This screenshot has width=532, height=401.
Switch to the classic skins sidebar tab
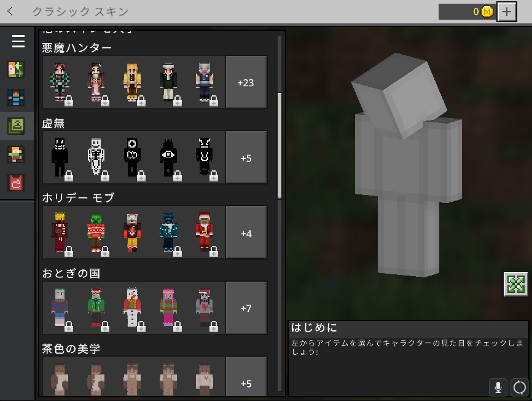pos(16,126)
